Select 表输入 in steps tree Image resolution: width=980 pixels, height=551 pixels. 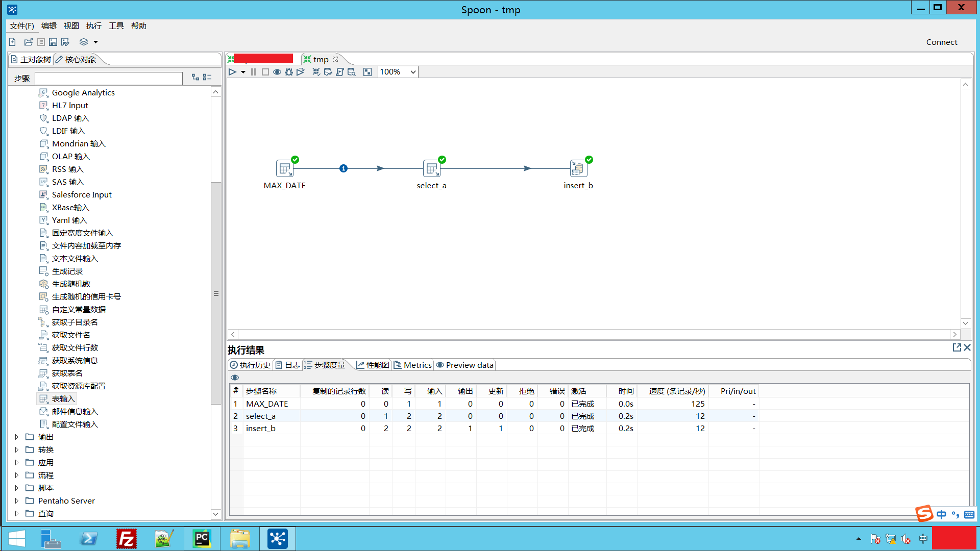[x=63, y=399]
